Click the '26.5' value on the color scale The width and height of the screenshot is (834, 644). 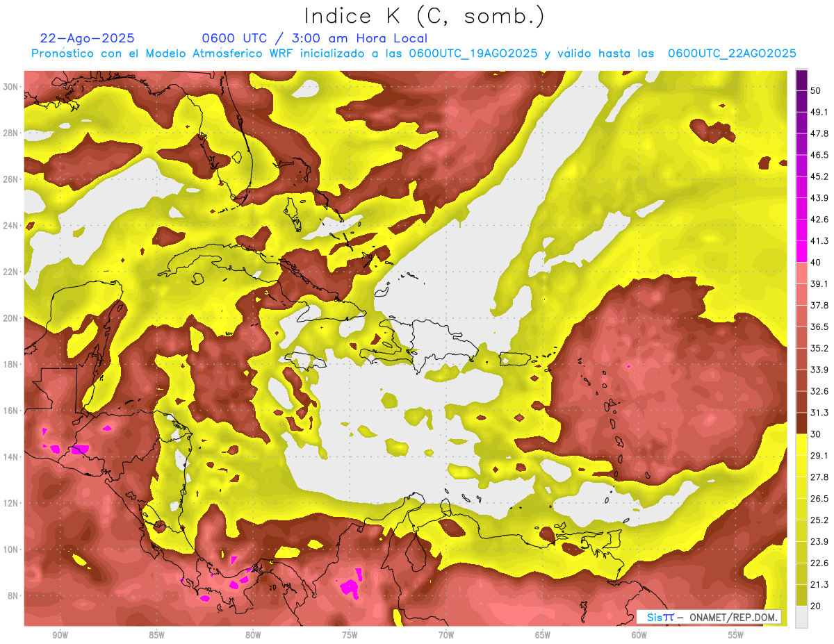(819, 499)
